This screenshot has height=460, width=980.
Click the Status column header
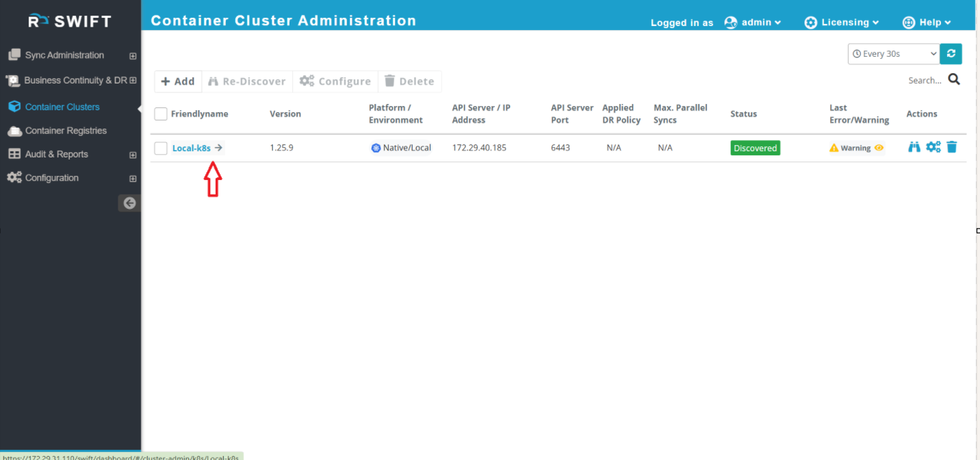pos(744,114)
